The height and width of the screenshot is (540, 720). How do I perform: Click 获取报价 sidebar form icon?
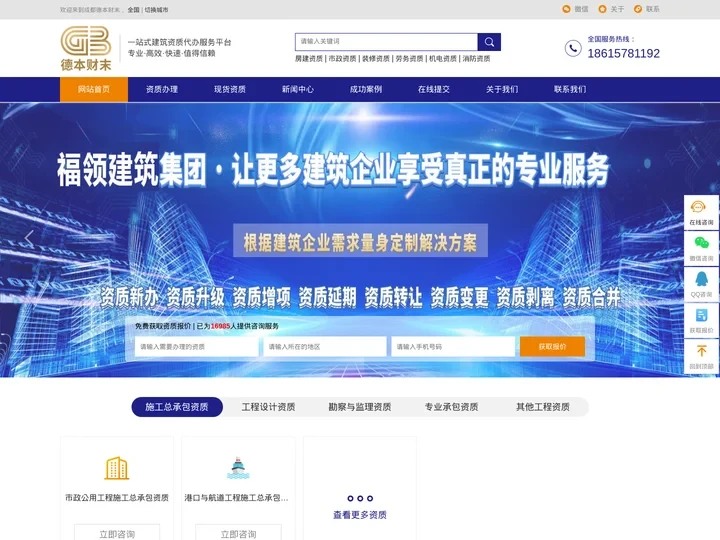click(x=701, y=315)
